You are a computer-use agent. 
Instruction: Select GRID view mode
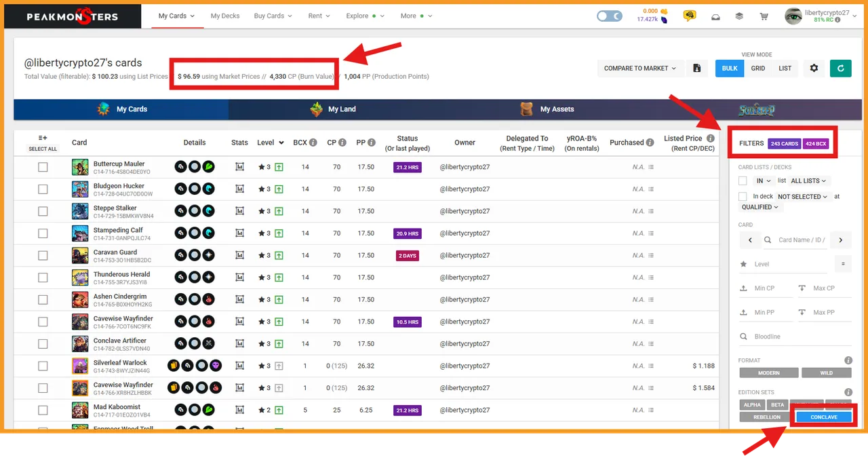point(758,68)
